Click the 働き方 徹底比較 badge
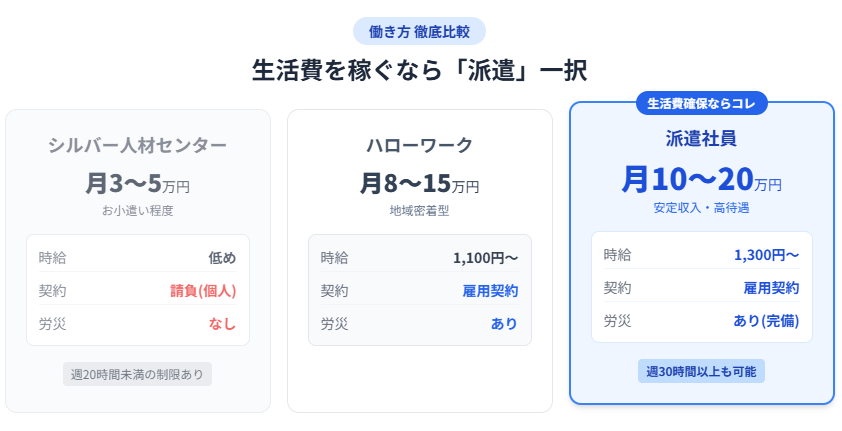842x431 pixels. click(x=420, y=31)
